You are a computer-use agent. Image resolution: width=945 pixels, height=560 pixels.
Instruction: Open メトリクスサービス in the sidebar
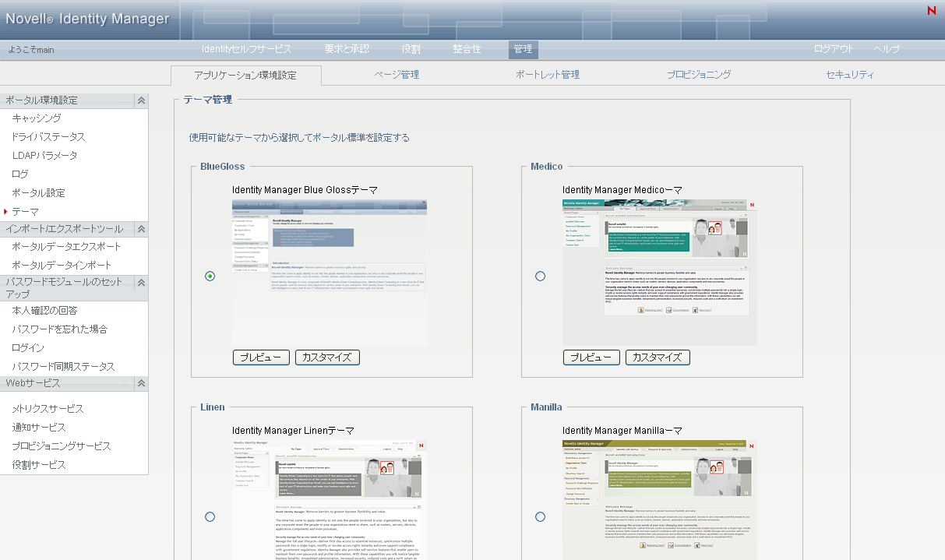(x=48, y=409)
